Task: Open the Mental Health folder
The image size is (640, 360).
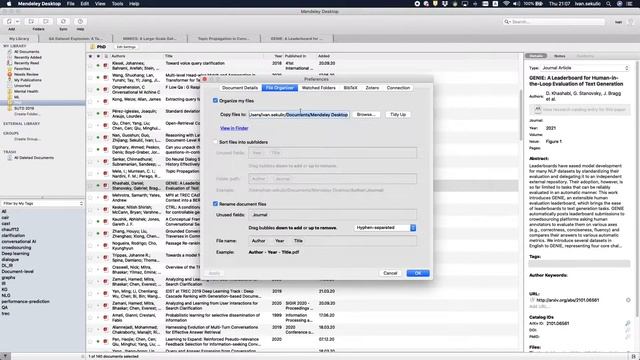Action: click(x=26, y=91)
